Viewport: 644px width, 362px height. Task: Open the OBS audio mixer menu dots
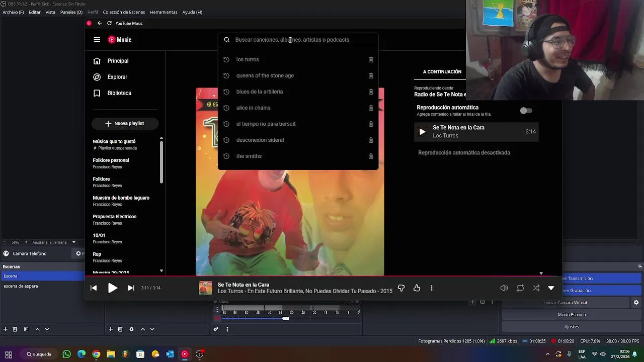click(227, 329)
